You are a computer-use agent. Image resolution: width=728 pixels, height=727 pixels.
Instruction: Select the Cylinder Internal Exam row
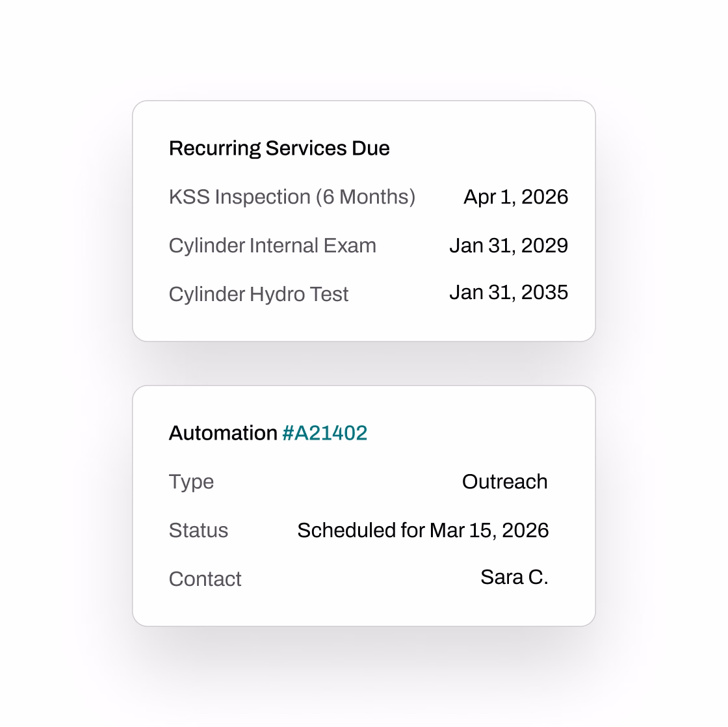coord(272,245)
